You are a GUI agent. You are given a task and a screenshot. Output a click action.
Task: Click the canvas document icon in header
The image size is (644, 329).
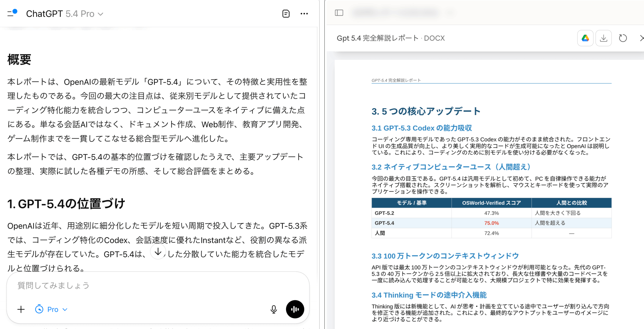pos(286,14)
